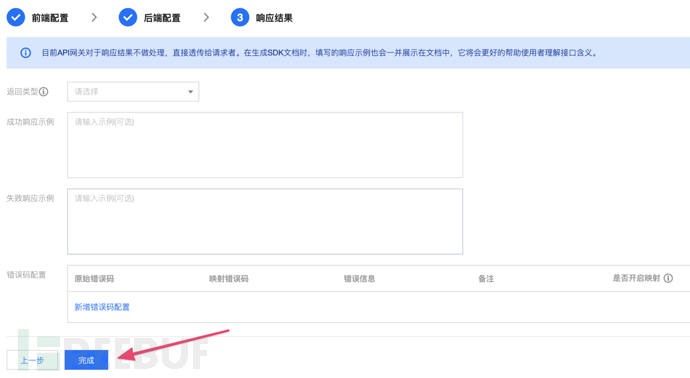Image resolution: width=690 pixels, height=378 pixels.
Task: Click the 原始错误码 column header
Action: tap(94, 279)
